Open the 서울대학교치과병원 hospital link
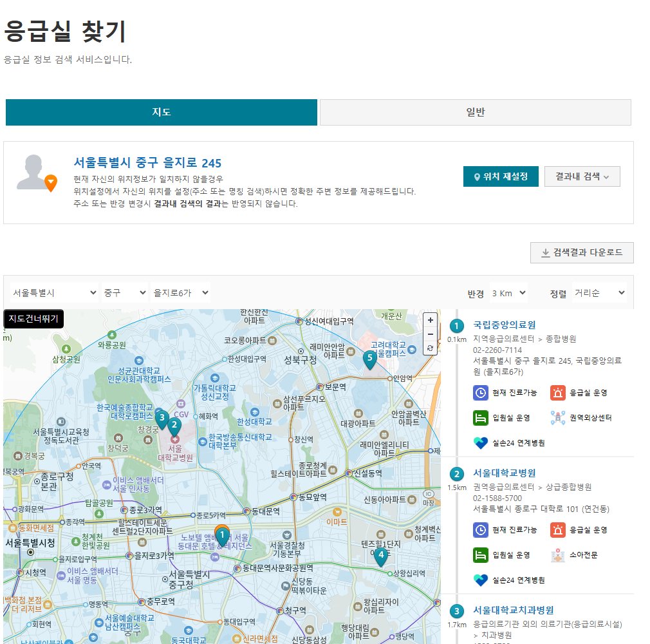Viewport: 650px width, 644px height. [513, 611]
